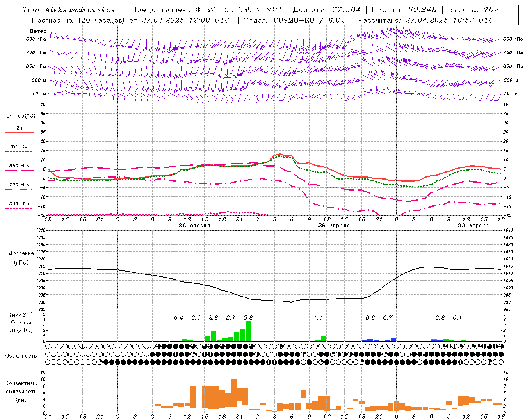Click the station name Tom_Aleksandrovskoe

[x=69, y=10]
